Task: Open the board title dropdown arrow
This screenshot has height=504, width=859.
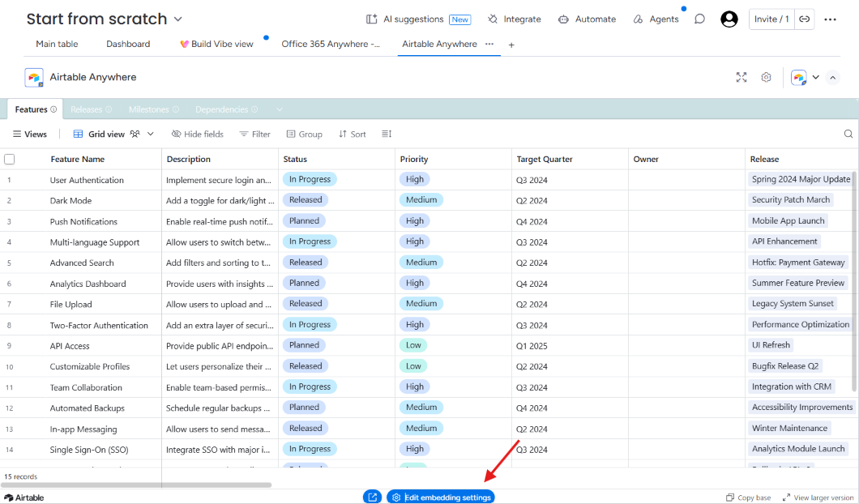Action: (178, 19)
